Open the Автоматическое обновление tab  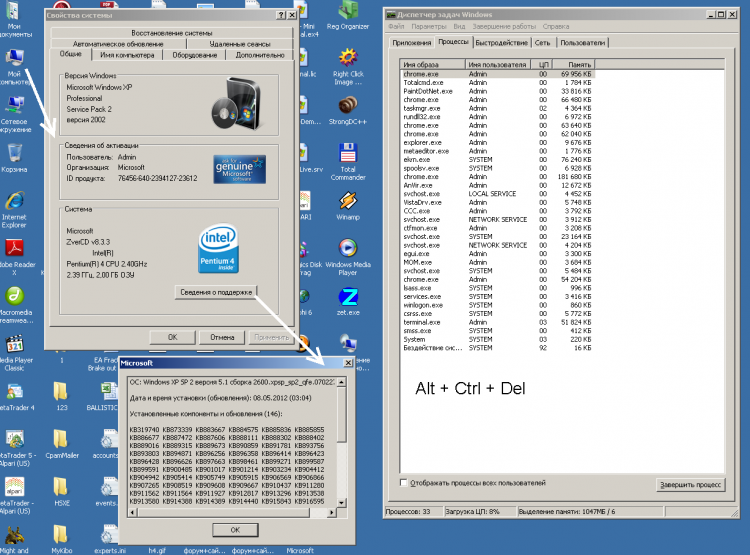coord(118,44)
